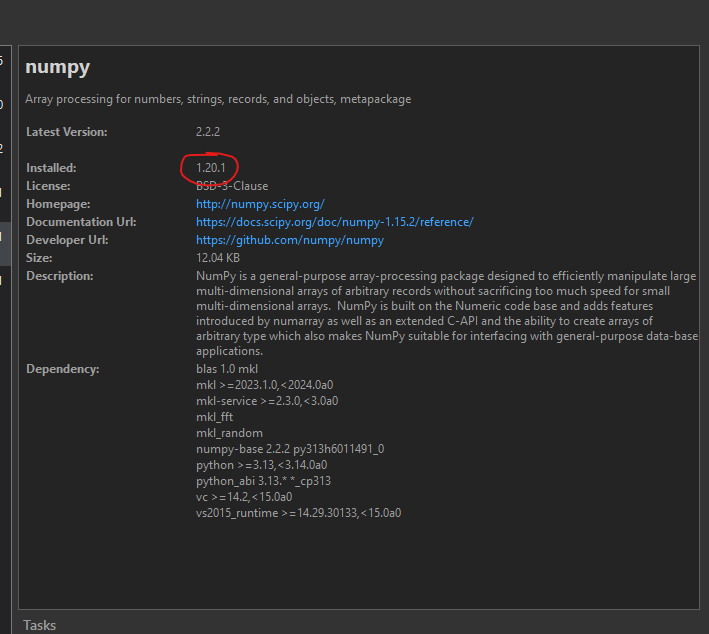Click the numpy package title
Image resolution: width=709 pixels, height=634 pixels.
(57, 67)
